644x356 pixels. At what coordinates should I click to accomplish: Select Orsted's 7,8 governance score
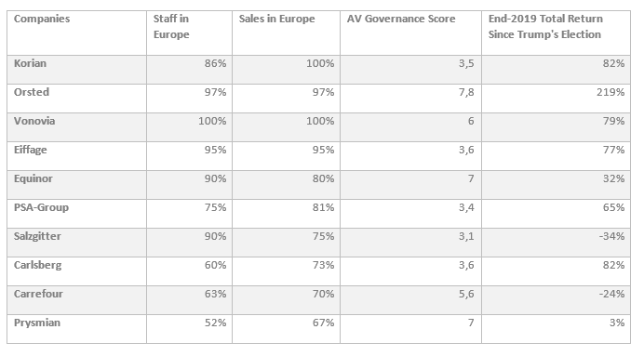[466, 93]
